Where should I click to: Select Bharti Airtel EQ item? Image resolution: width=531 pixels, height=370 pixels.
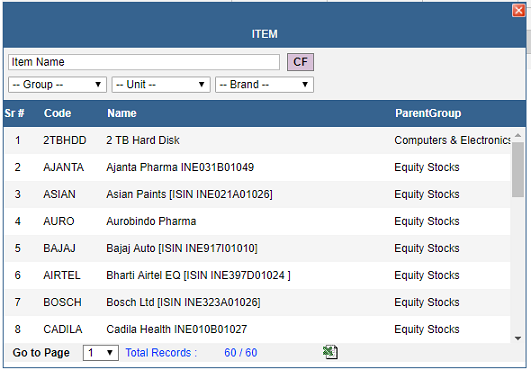coord(198,275)
